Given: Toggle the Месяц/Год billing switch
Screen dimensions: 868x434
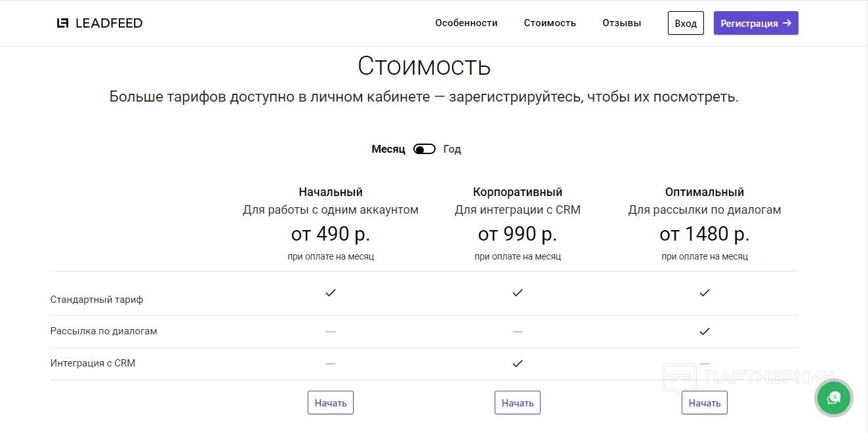Looking at the screenshot, I should click(424, 149).
